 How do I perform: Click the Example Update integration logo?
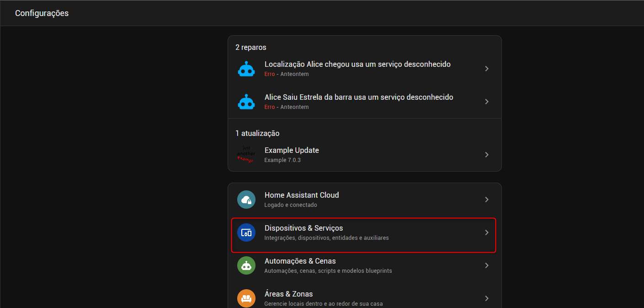tap(246, 154)
